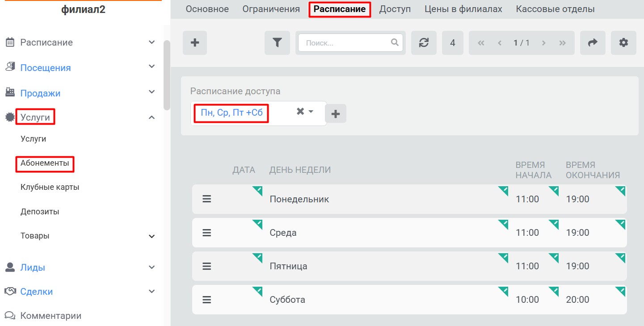Click start time 10:00 in Суббота row
The image size is (644, 326).
click(527, 300)
